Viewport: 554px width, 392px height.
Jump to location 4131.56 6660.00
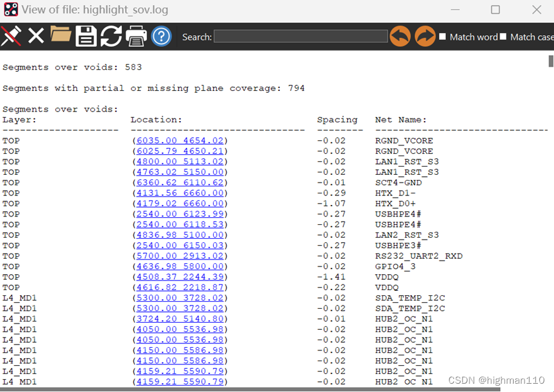pyautogui.click(x=179, y=193)
